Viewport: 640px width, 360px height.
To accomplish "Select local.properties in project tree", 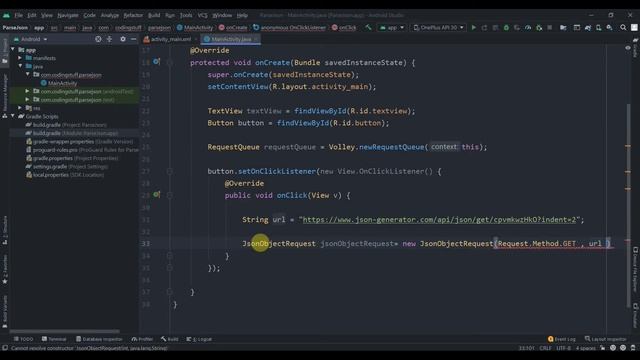I will point(65,175).
